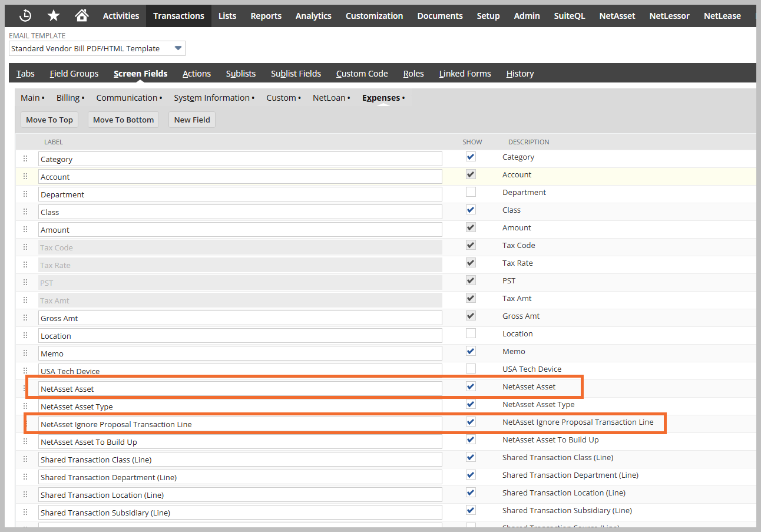Grab the drag handle for PST row
761x532 pixels.
(25, 283)
